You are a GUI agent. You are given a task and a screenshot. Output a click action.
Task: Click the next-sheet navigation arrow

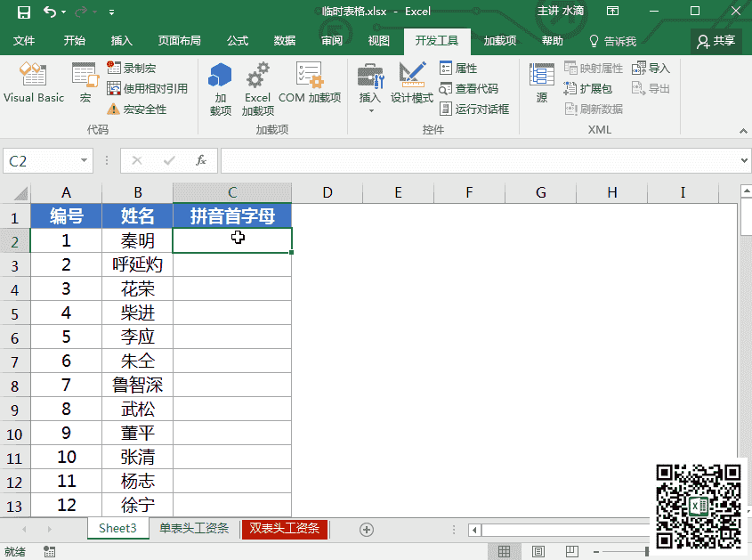coord(50,530)
